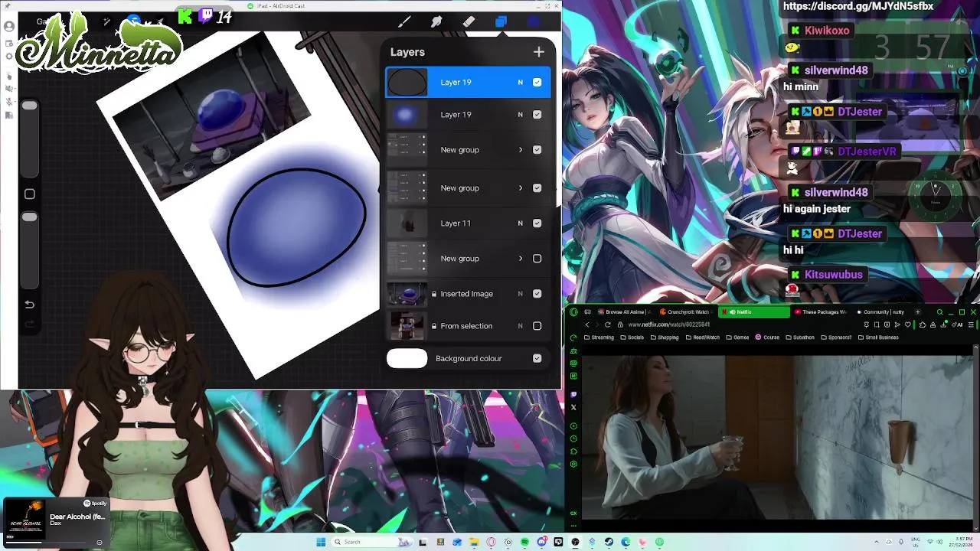The width and height of the screenshot is (980, 551).
Task: Select Layer 11 thumbnail
Action: 407,223
